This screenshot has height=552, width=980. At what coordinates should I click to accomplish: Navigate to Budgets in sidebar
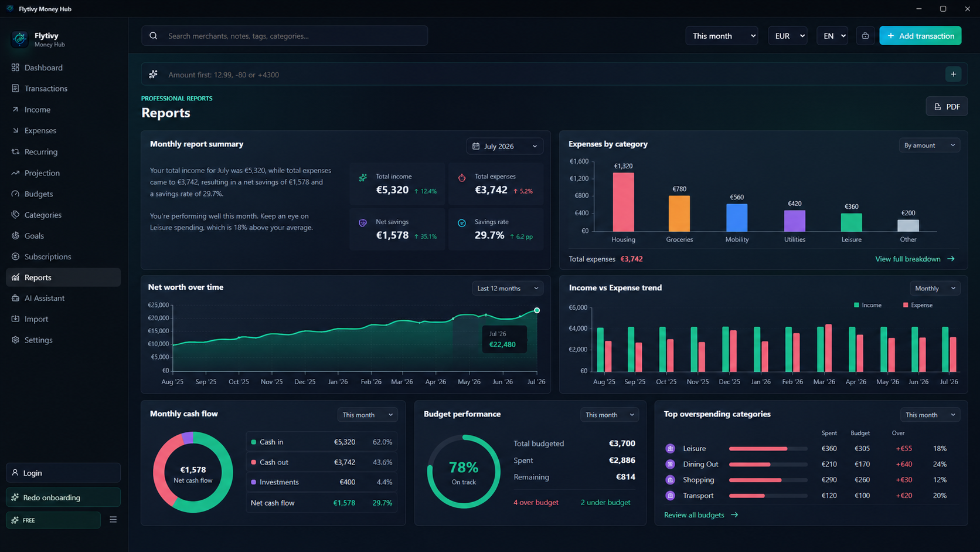tap(63, 194)
